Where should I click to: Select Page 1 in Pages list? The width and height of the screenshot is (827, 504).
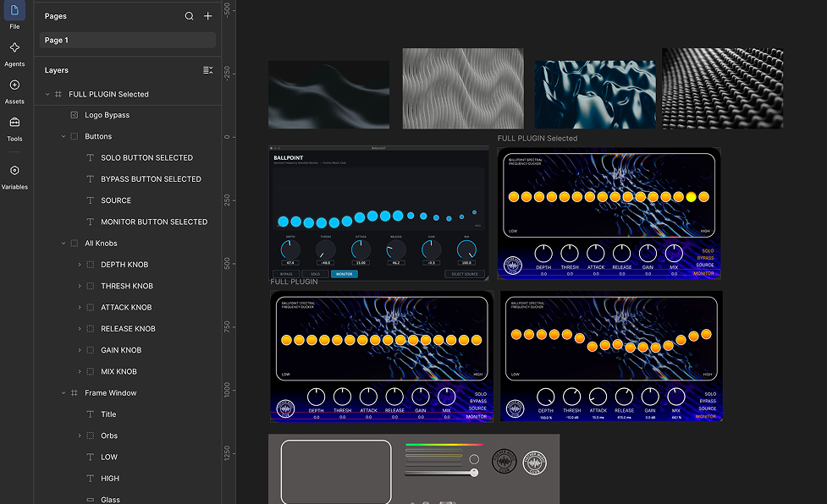(128, 40)
